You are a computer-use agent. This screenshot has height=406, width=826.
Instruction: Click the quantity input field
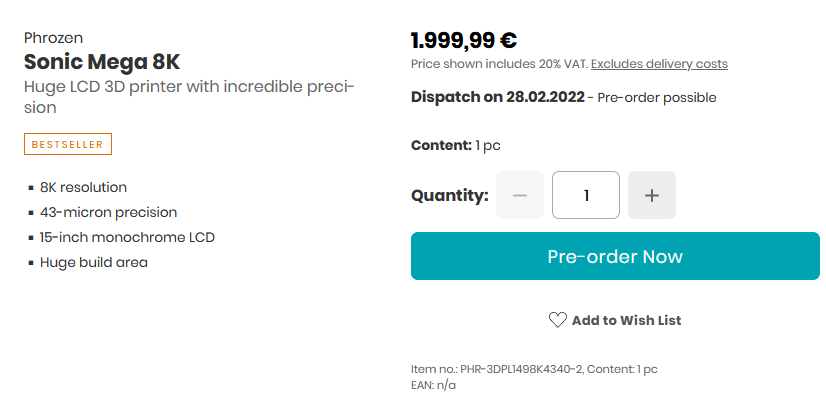586,195
